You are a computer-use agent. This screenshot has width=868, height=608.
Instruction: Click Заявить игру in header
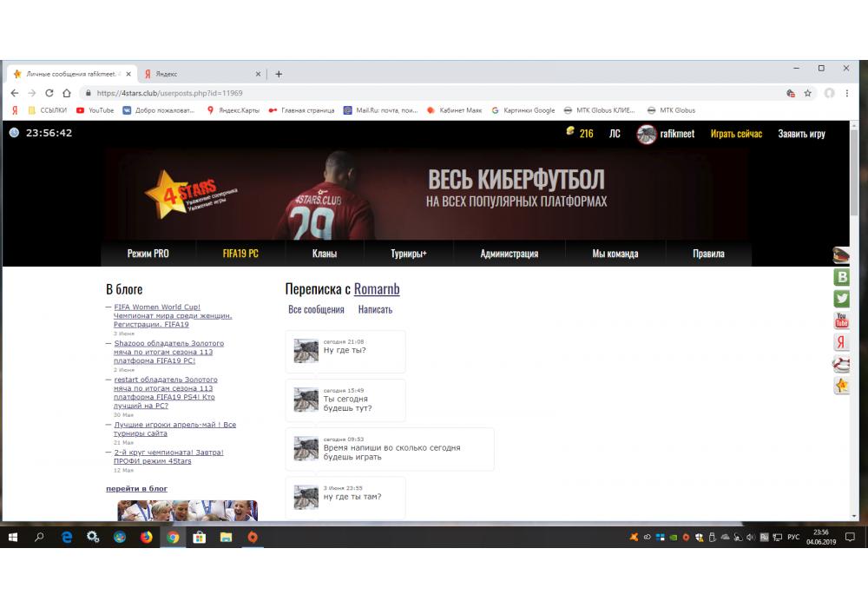tap(801, 134)
